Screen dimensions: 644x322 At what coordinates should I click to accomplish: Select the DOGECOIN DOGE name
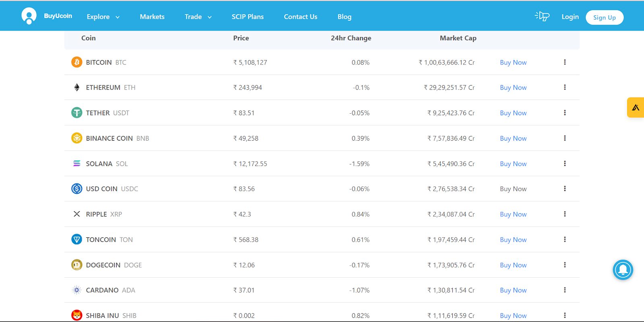pyautogui.click(x=114, y=265)
